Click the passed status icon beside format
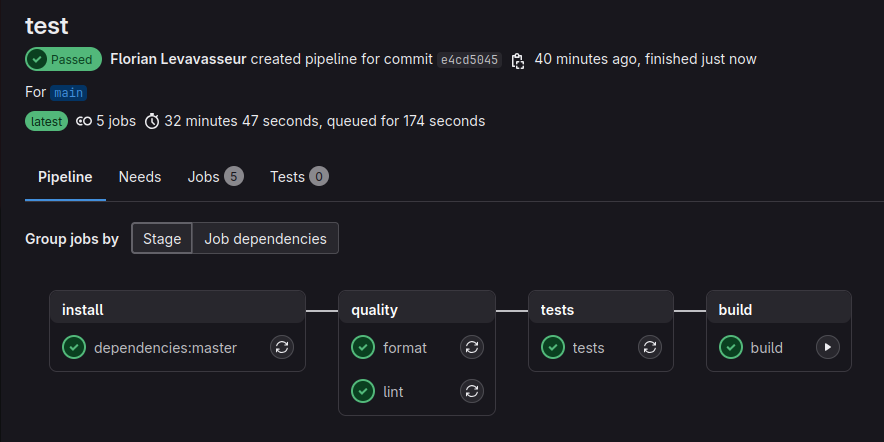The image size is (884, 442). pos(363,348)
